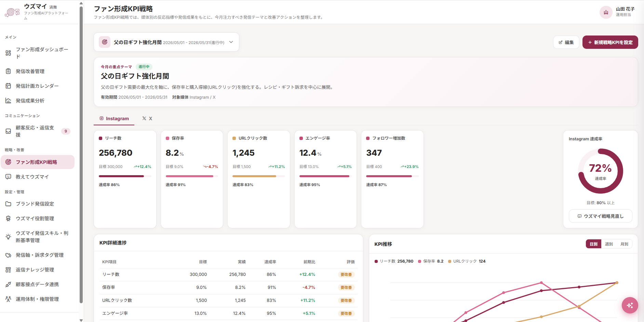The image size is (644, 322).
Task: Click the X logo icon in tab
Action: [x=144, y=118]
